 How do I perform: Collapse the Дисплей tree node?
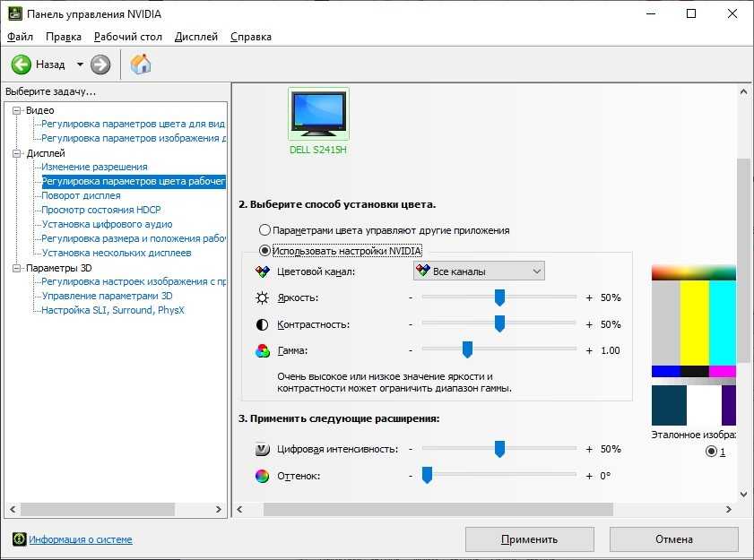click(x=16, y=154)
